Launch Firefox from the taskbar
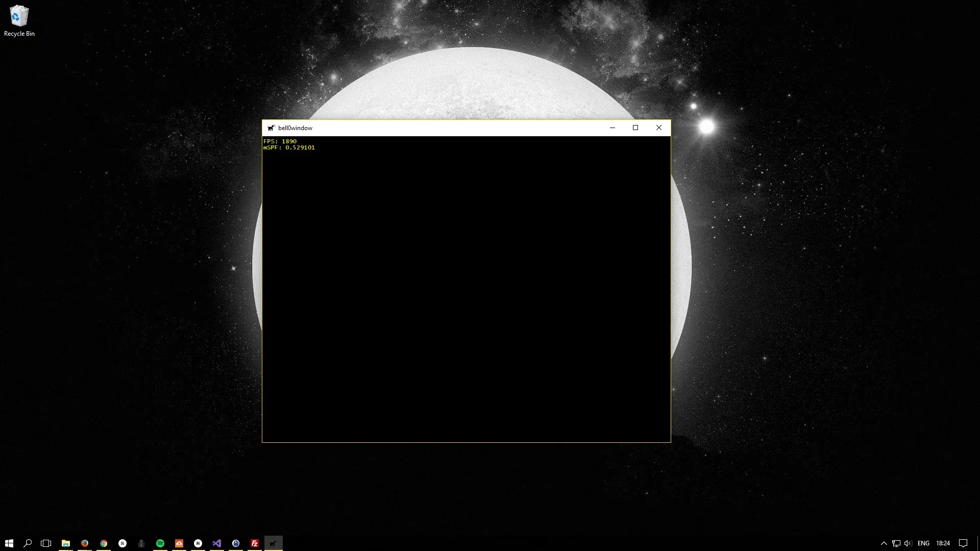The image size is (980, 551). (85, 543)
